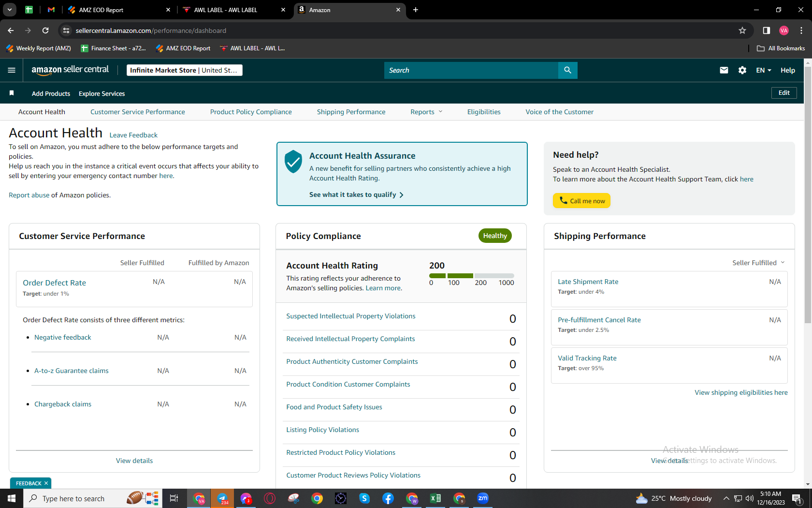Viewport: 812px width, 508px height.
Task: Click the search magnifier button
Action: [x=567, y=70]
